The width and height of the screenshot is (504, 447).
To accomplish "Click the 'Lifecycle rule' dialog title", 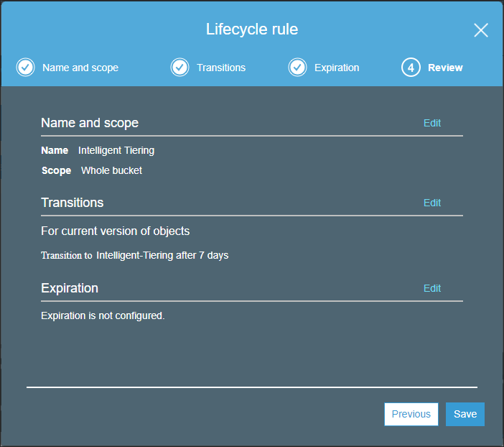I will (x=252, y=29).
